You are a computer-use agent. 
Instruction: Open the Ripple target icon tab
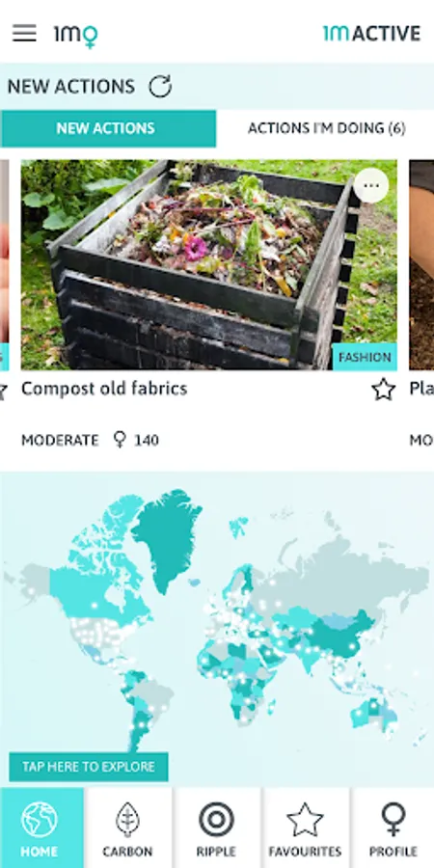(216, 828)
